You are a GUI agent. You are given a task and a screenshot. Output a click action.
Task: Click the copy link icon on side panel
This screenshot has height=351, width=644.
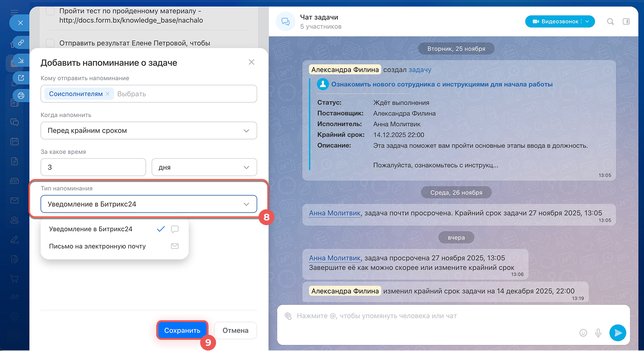[x=21, y=42]
